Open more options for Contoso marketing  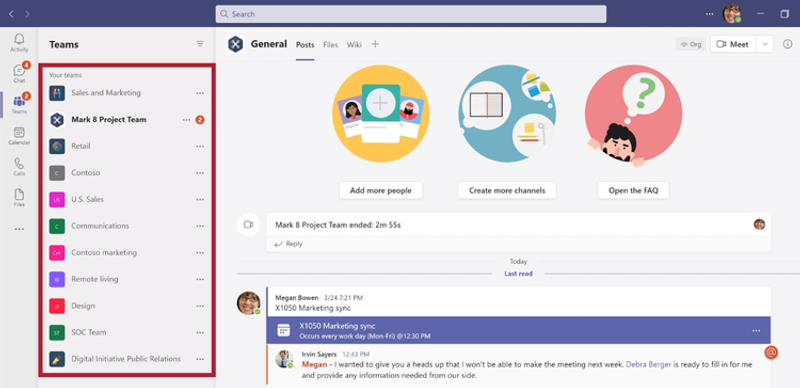pyautogui.click(x=200, y=253)
